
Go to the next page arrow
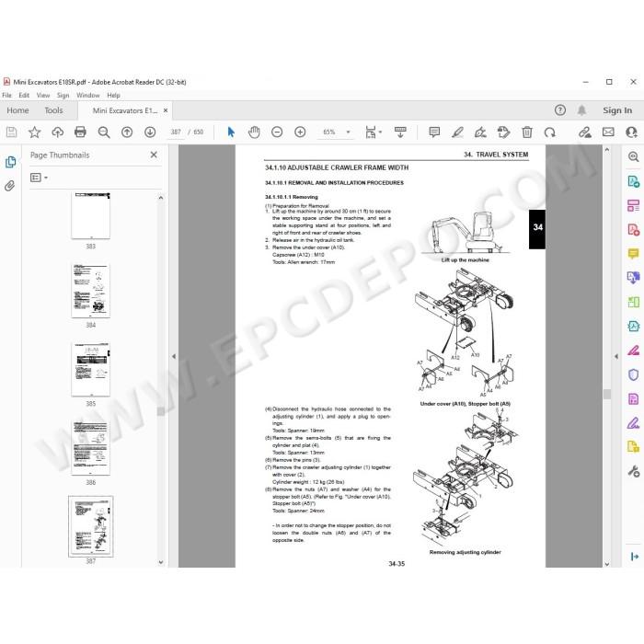(x=150, y=132)
